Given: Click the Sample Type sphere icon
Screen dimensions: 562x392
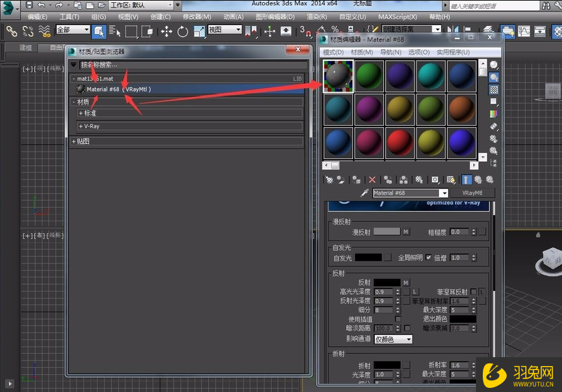Looking at the screenshot, I should click(x=494, y=65).
